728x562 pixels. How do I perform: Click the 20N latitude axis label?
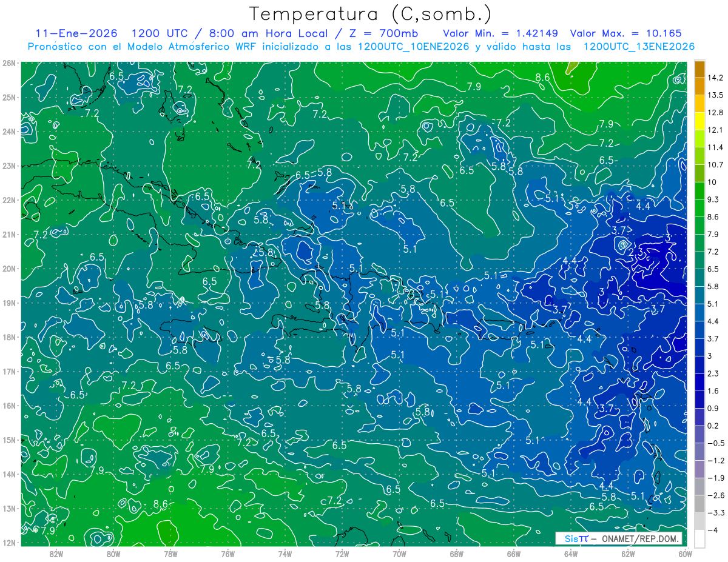click(x=9, y=269)
